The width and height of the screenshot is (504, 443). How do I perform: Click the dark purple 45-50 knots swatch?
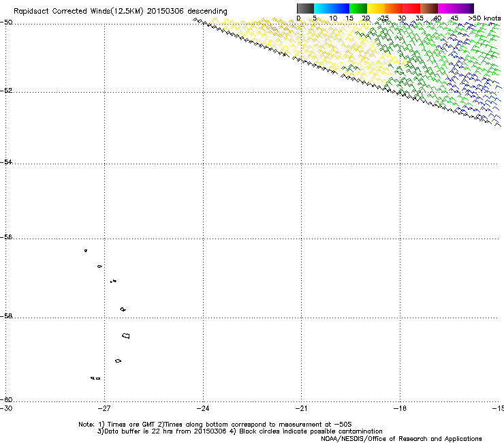[464, 8]
